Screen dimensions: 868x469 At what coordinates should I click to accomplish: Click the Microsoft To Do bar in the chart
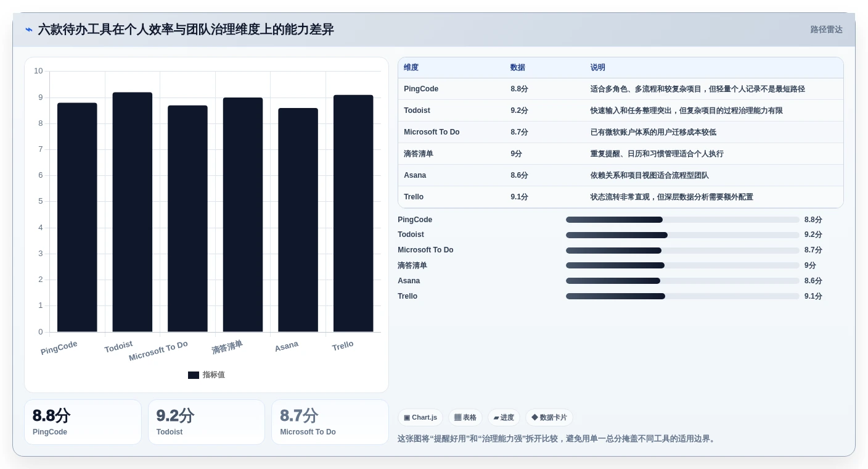pyautogui.click(x=187, y=218)
